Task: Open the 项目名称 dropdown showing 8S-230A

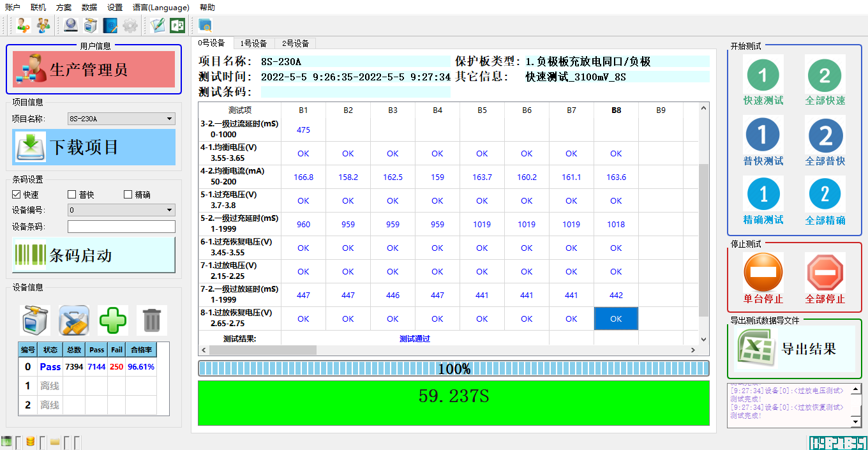Action: pyautogui.click(x=121, y=119)
